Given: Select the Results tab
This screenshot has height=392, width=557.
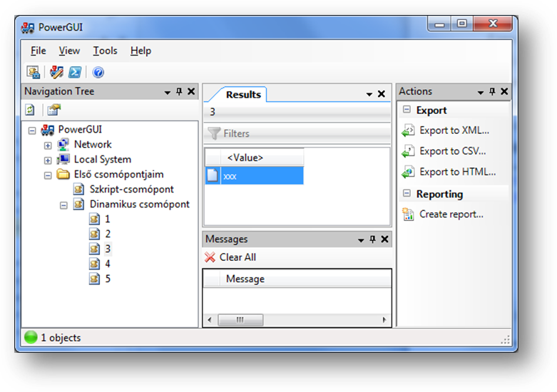Looking at the screenshot, I should (x=243, y=95).
